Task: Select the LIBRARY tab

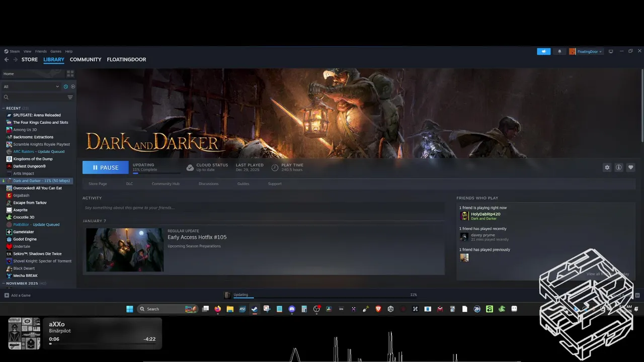Action: tap(54, 59)
